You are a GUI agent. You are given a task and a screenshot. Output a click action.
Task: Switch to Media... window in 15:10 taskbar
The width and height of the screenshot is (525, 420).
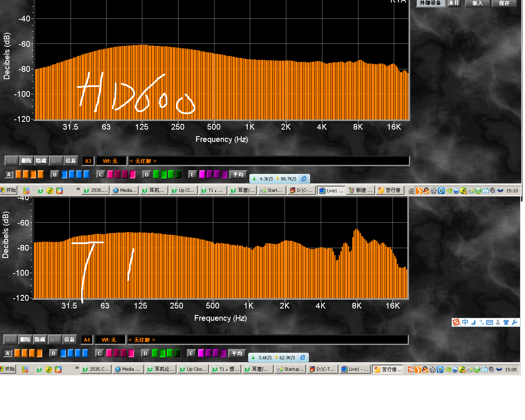[124, 190]
